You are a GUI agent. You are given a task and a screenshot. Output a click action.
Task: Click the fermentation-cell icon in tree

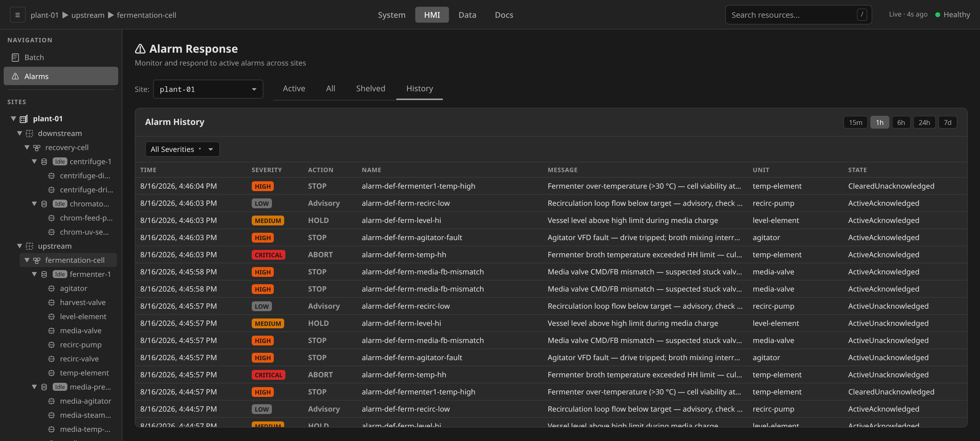(x=36, y=260)
